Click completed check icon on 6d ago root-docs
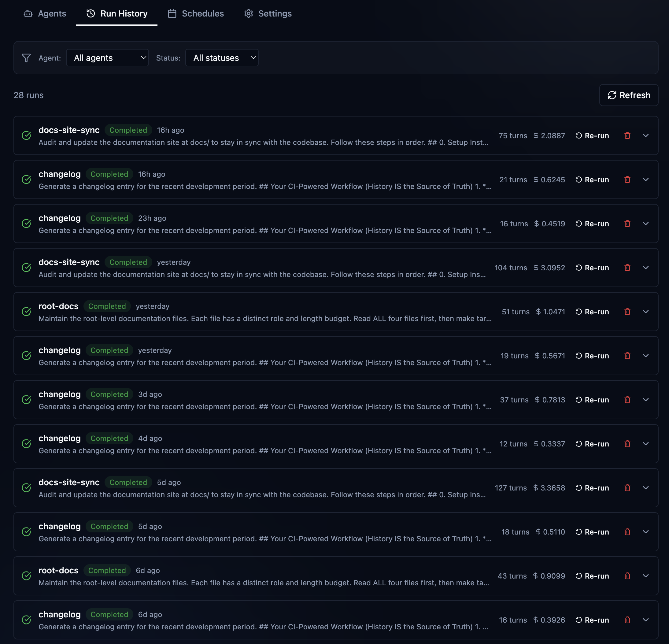Viewport: 669px width, 644px height. (26, 576)
